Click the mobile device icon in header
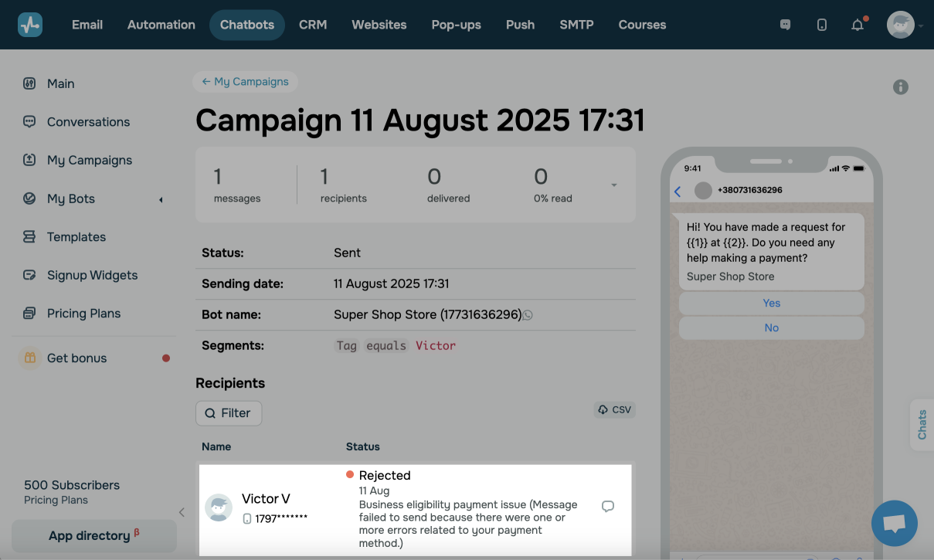Image resolution: width=934 pixels, height=560 pixels. coord(822,25)
